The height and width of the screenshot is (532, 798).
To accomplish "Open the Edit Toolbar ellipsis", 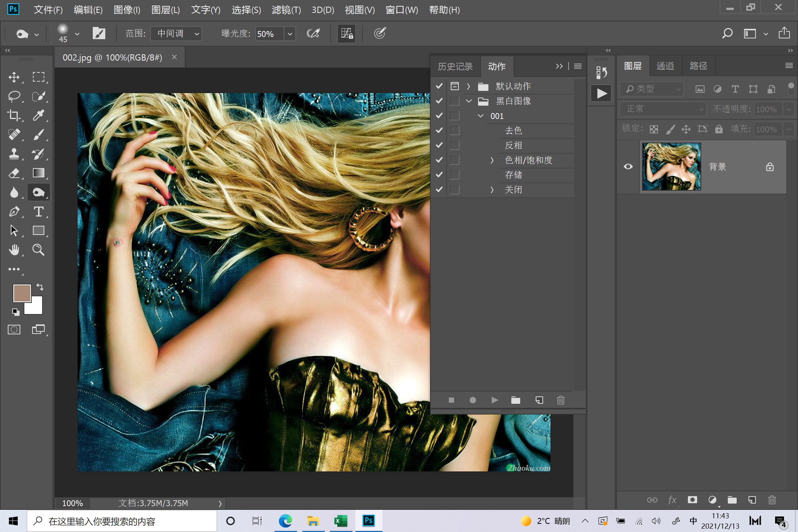I will click(x=14, y=269).
